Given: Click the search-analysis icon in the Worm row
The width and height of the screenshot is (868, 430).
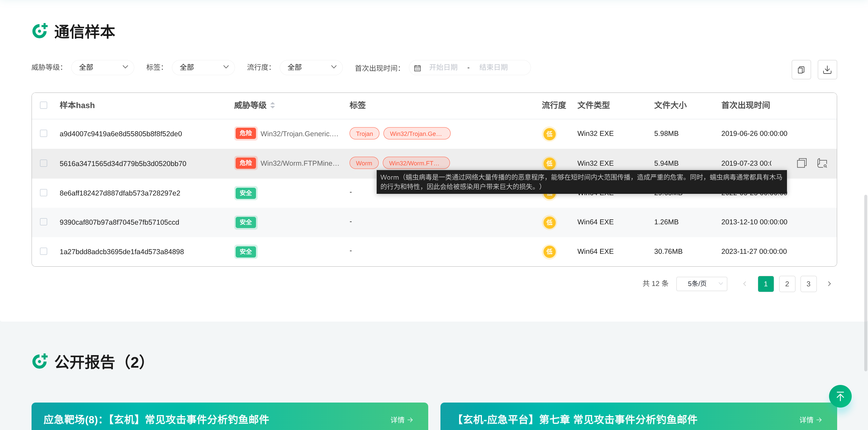Looking at the screenshot, I should [x=822, y=163].
